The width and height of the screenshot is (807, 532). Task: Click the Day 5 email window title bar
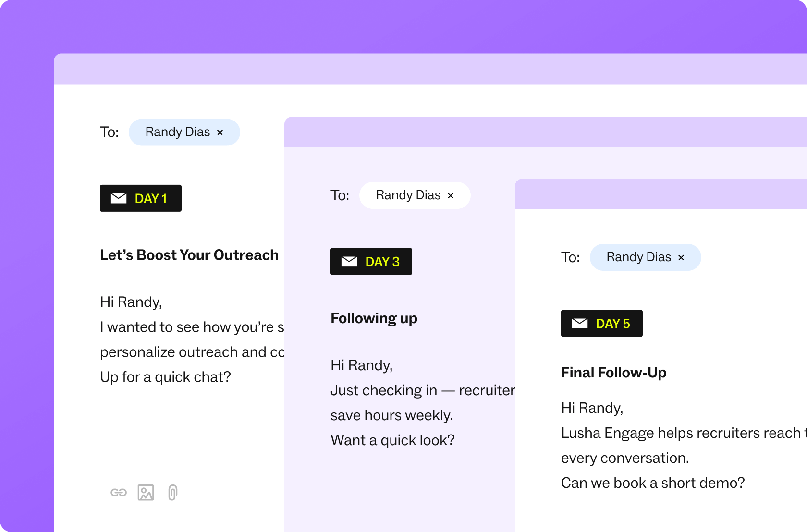click(660, 194)
